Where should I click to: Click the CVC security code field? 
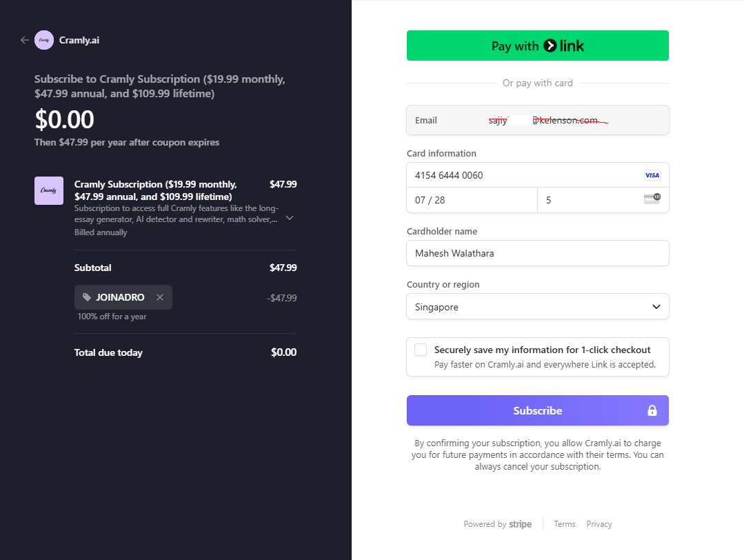point(603,200)
